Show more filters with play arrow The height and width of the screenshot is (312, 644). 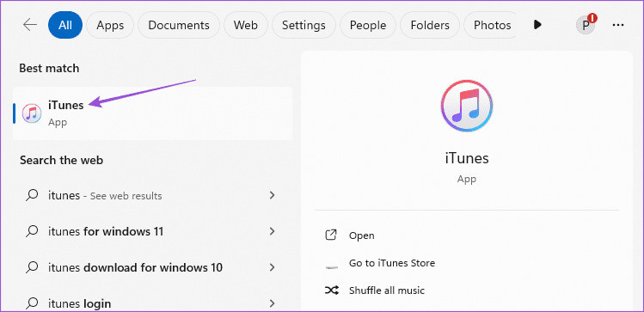coord(537,25)
